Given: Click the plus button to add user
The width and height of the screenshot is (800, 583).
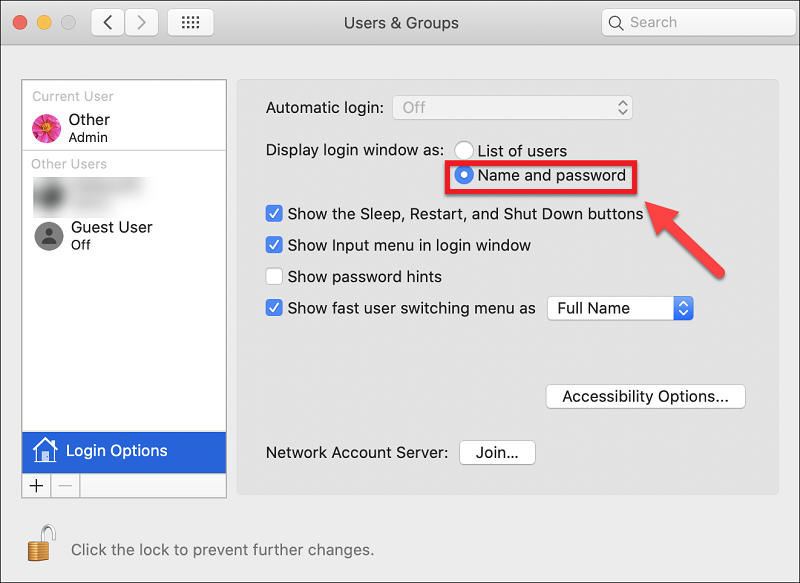Looking at the screenshot, I should click(37, 486).
